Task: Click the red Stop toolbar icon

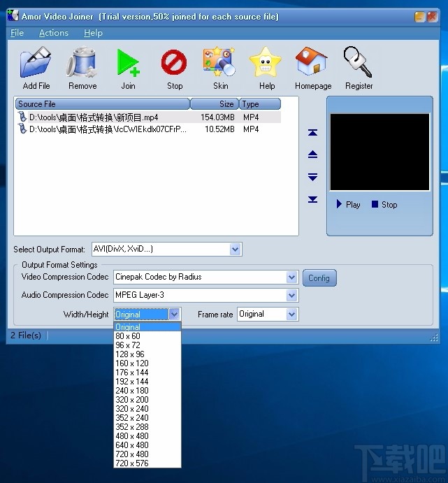Action: click(x=174, y=62)
